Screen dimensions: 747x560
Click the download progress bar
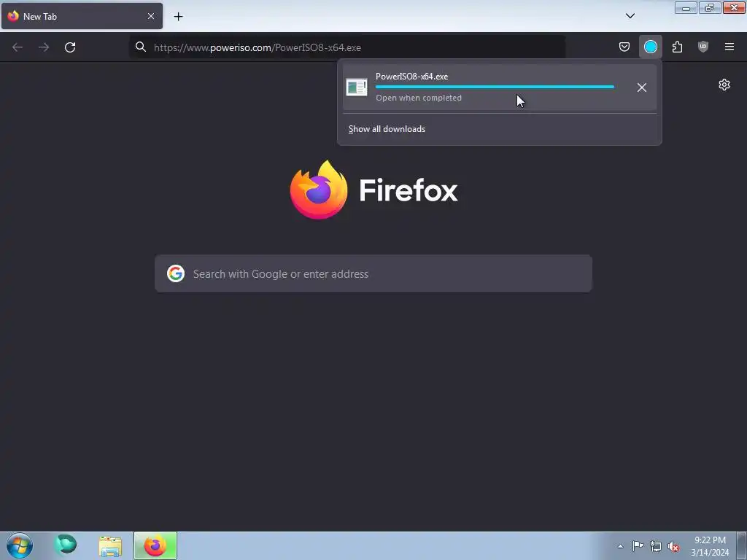coord(495,87)
